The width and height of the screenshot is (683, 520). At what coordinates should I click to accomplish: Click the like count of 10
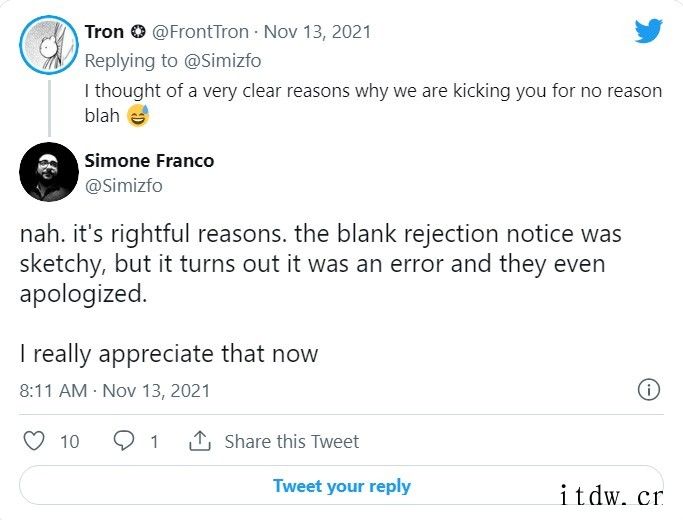(70, 442)
